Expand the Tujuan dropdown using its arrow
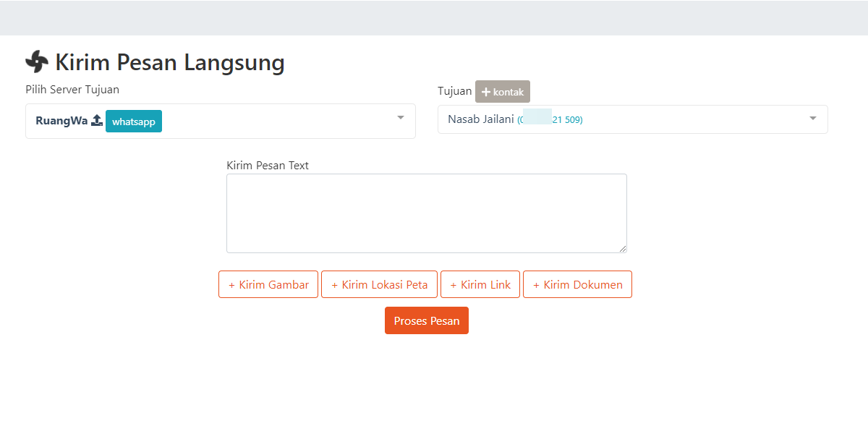868x434 pixels. coord(813,118)
